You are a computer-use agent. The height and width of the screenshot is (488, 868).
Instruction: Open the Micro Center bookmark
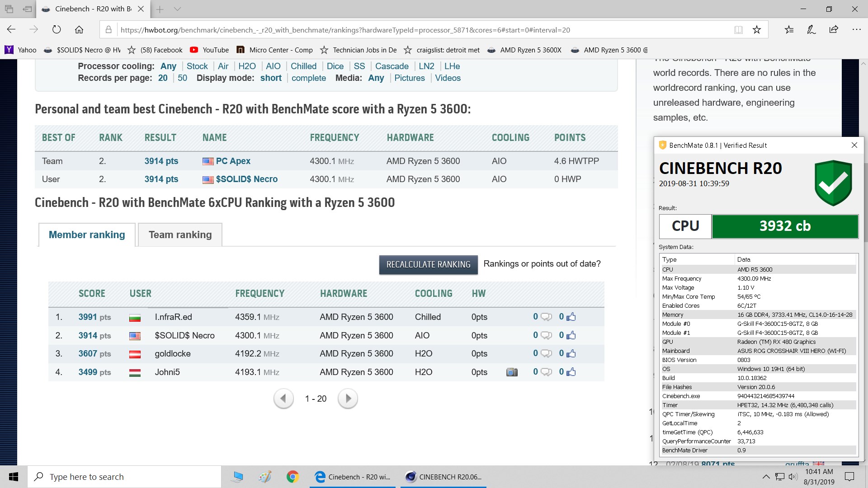coord(275,50)
